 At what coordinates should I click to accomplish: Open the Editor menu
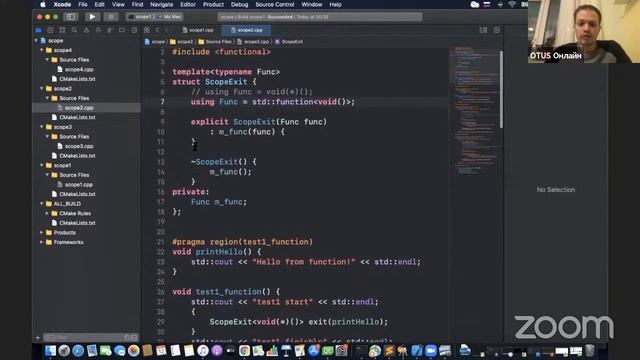pos(188,4)
